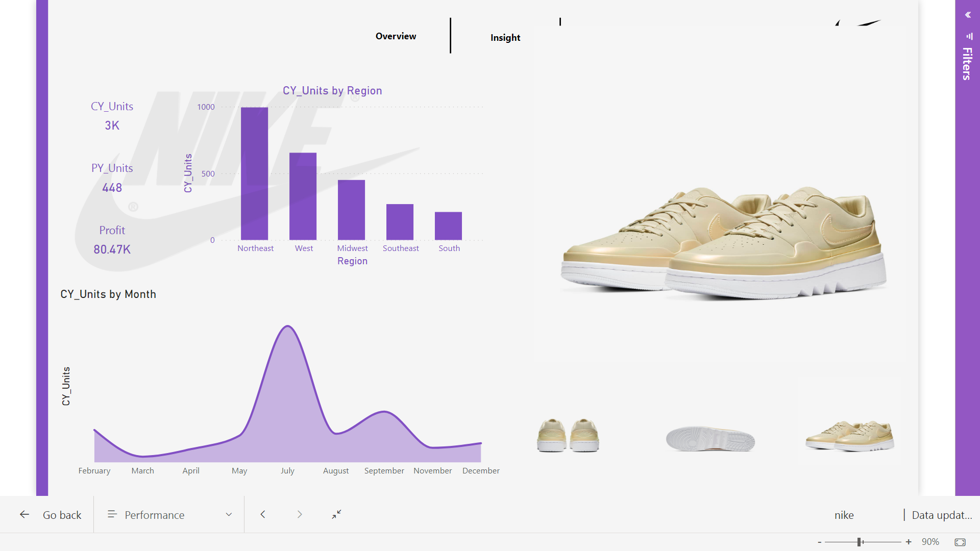This screenshot has width=980, height=551.
Task: Click the side-view shoe pair thumbnail
Action: (850, 436)
